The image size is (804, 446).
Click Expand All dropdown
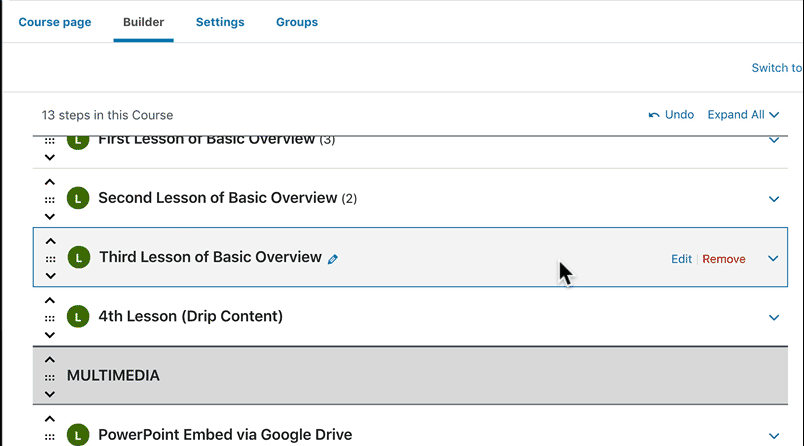(743, 115)
